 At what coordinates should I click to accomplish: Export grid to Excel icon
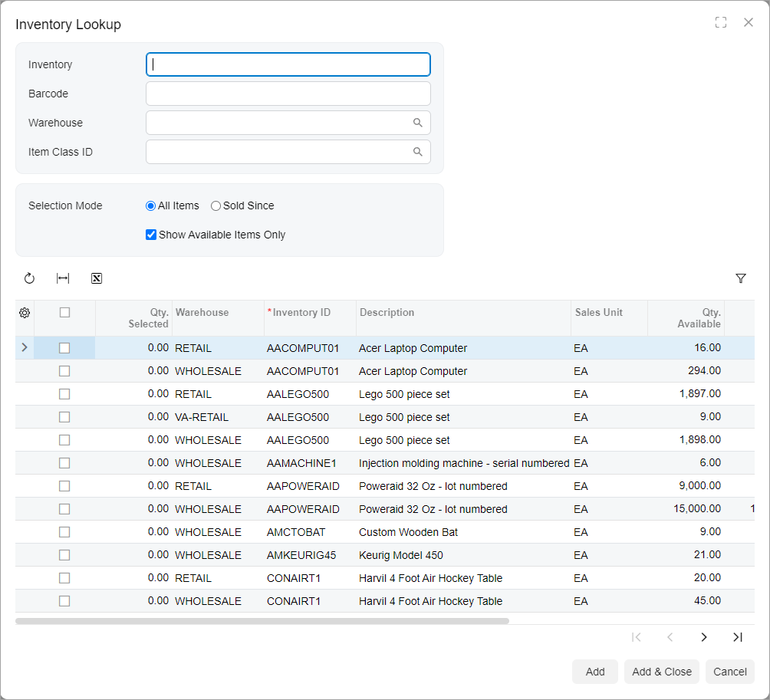(97, 278)
